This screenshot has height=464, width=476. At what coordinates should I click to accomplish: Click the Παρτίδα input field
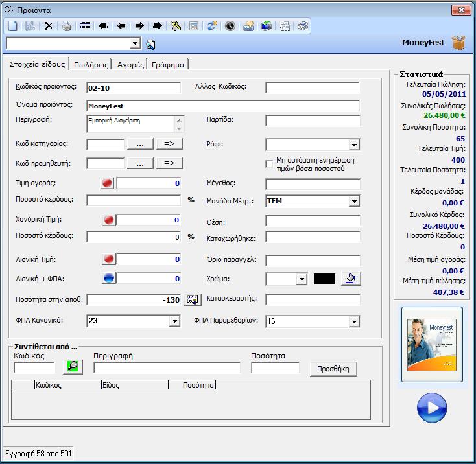point(313,121)
